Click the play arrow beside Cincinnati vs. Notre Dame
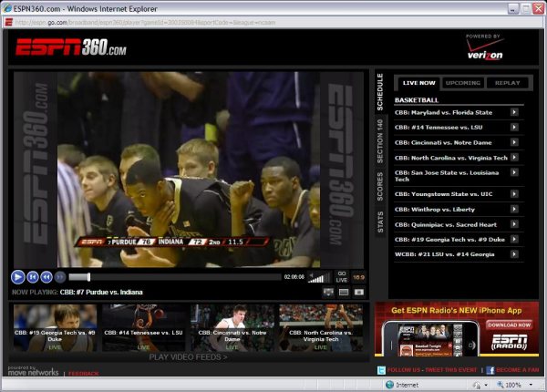The width and height of the screenshot is (547, 392). pyautogui.click(x=514, y=142)
